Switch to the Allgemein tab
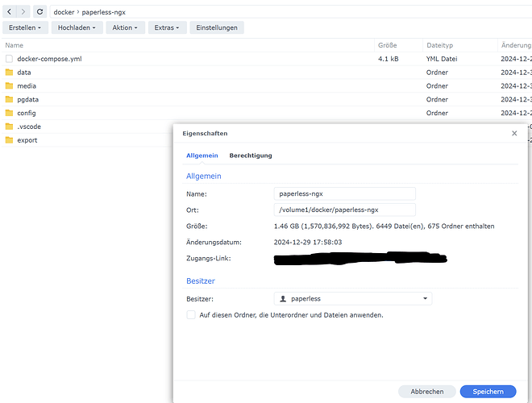This screenshot has width=532, height=403. (202, 156)
